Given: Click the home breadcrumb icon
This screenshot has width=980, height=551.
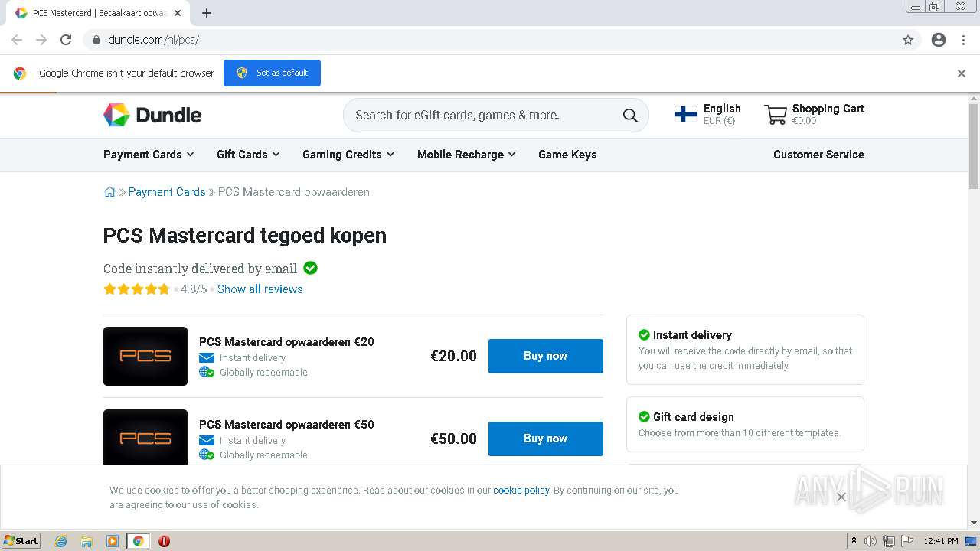Looking at the screenshot, I should click(x=109, y=192).
